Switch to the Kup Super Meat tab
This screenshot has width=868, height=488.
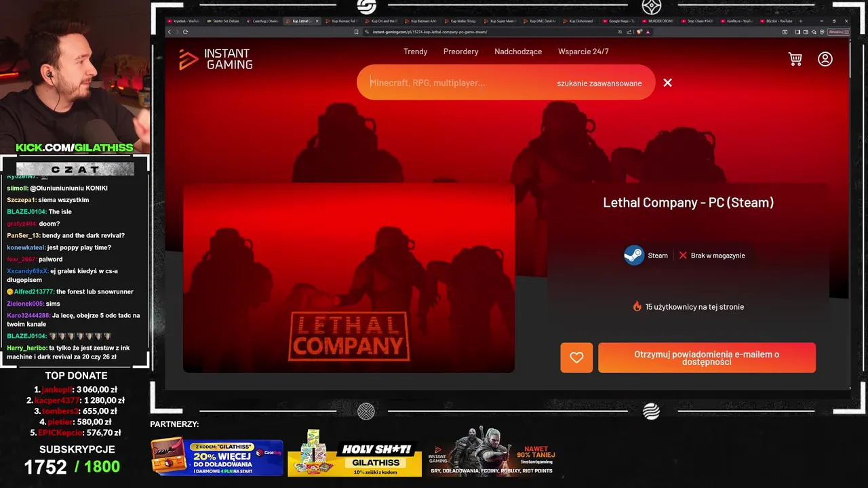pyautogui.click(x=500, y=21)
